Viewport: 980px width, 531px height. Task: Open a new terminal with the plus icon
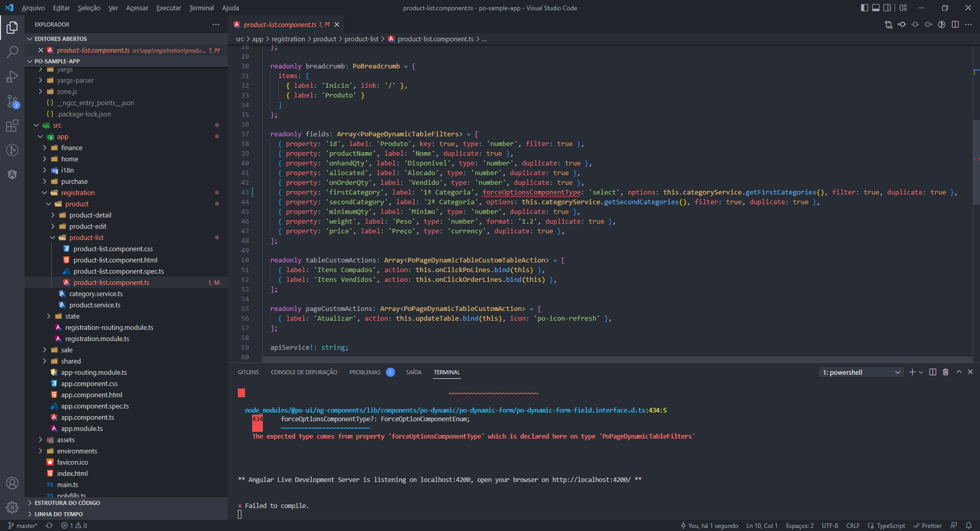913,372
